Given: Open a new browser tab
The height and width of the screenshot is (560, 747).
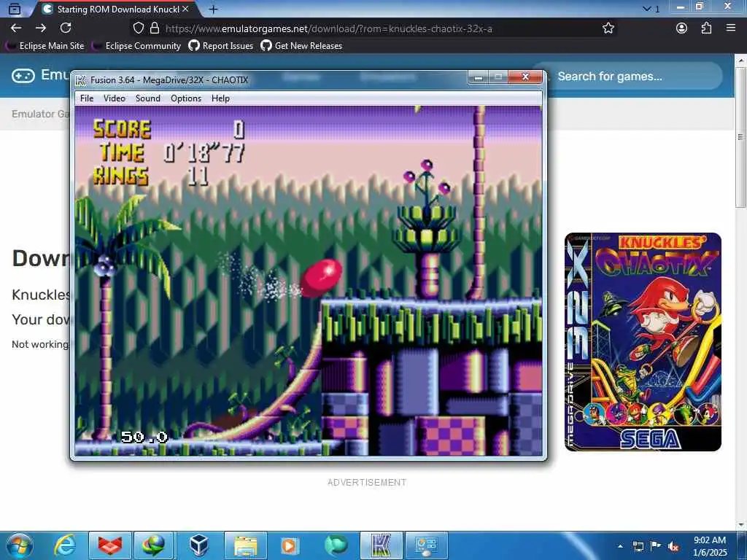Looking at the screenshot, I should pyautogui.click(x=214, y=9).
